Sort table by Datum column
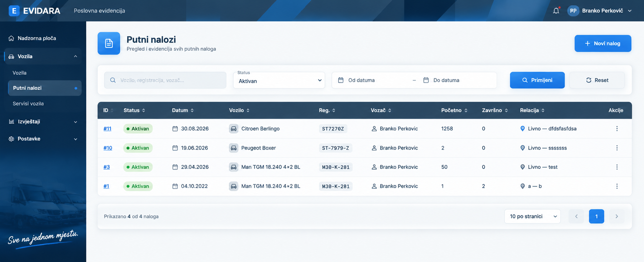Viewport: 644px width, 262px height. [183, 111]
